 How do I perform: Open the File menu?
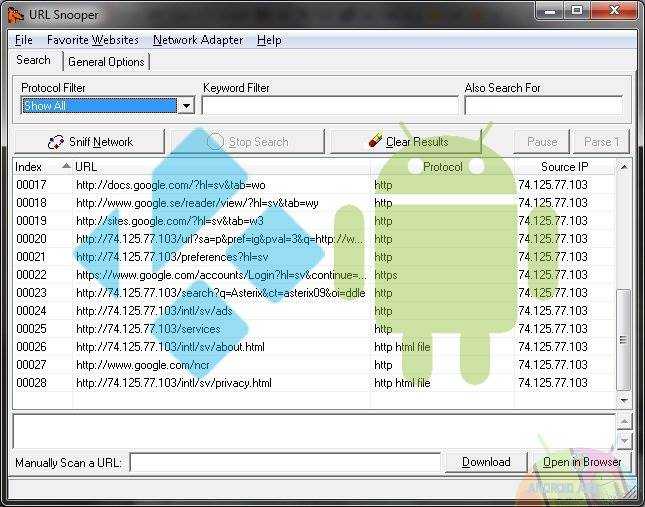[x=24, y=40]
